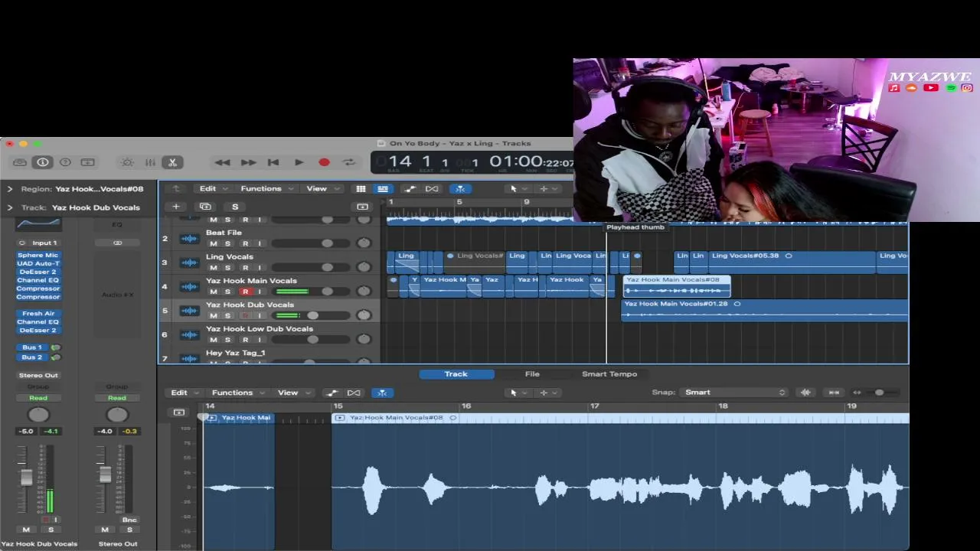Solo the Yaz Hook Low Dub Vocals track
The height and width of the screenshot is (551, 980).
point(227,340)
